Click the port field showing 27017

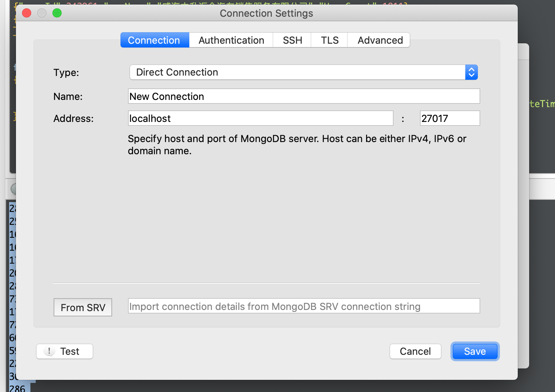click(x=450, y=119)
